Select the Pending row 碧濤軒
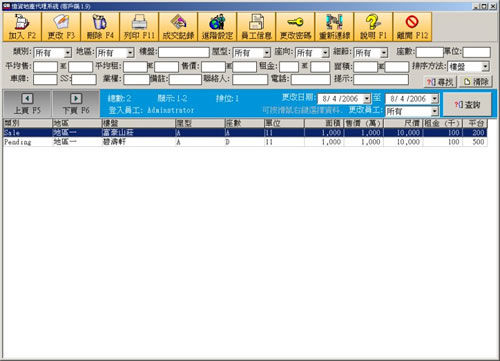The height and width of the screenshot is (361, 500). 245,142
